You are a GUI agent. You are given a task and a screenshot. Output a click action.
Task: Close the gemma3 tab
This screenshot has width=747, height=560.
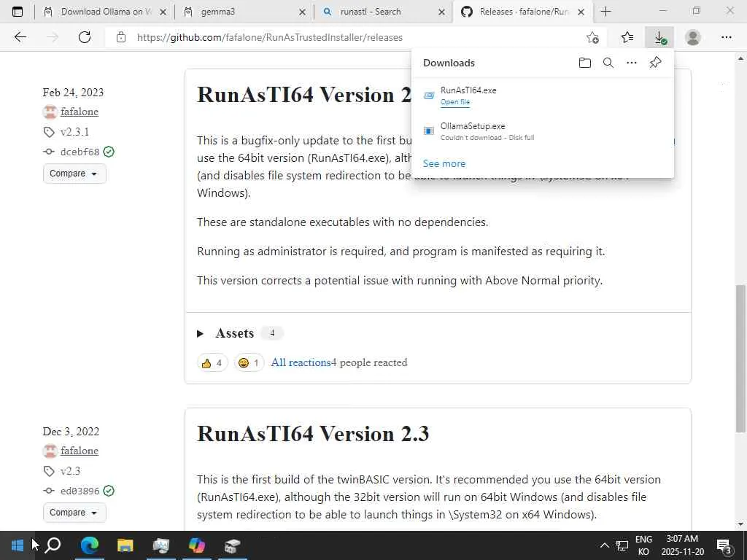[302, 12]
